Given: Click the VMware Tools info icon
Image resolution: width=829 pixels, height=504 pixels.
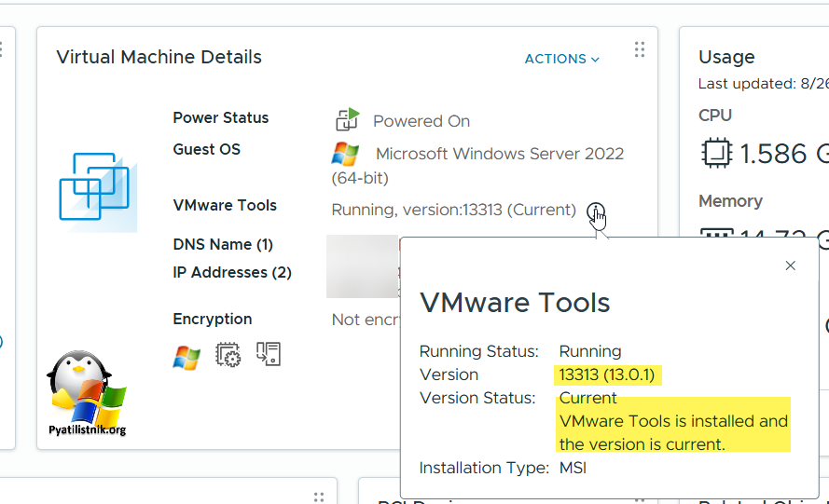Looking at the screenshot, I should click(x=595, y=211).
